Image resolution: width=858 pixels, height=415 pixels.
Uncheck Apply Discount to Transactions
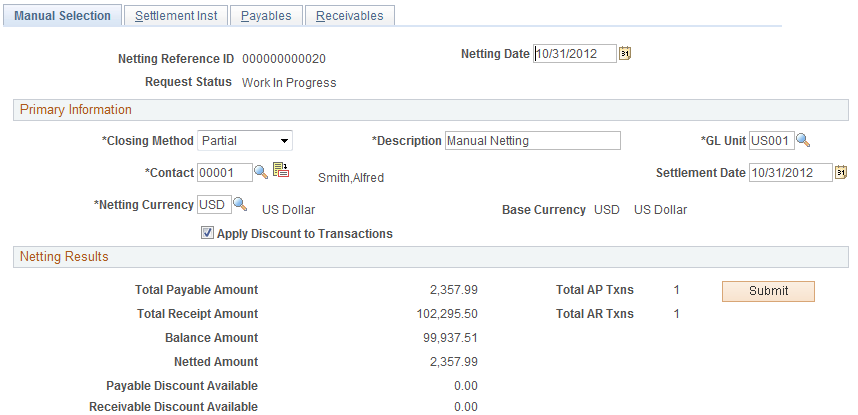click(207, 233)
